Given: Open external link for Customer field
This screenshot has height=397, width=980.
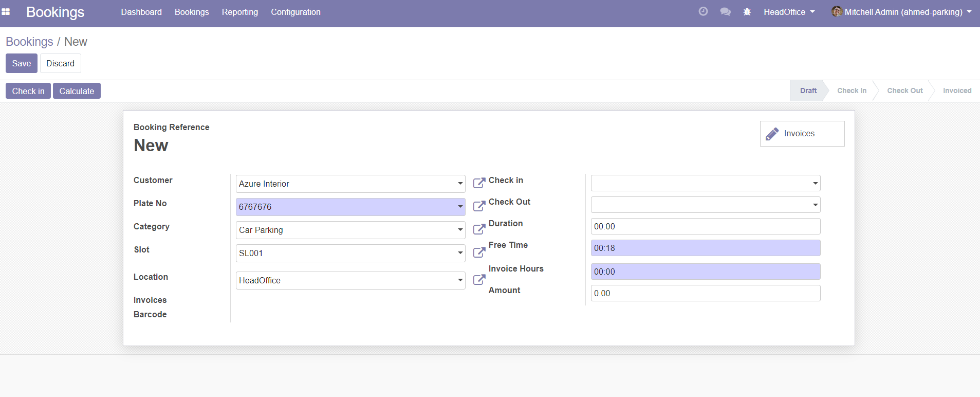Looking at the screenshot, I should tap(479, 183).
